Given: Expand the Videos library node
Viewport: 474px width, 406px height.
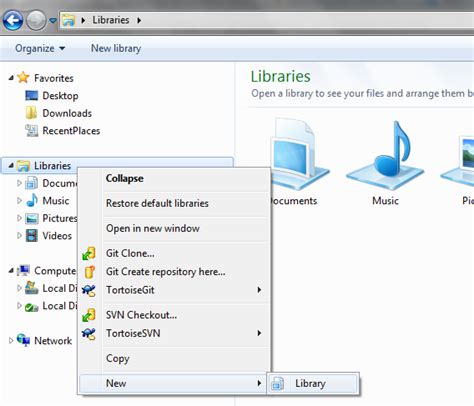Looking at the screenshot, I should [19, 235].
